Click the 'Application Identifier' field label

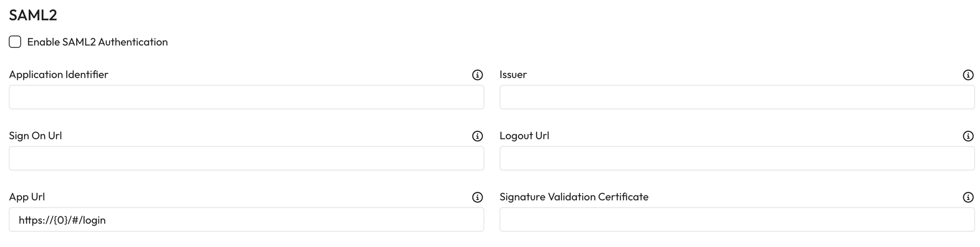pos(59,74)
